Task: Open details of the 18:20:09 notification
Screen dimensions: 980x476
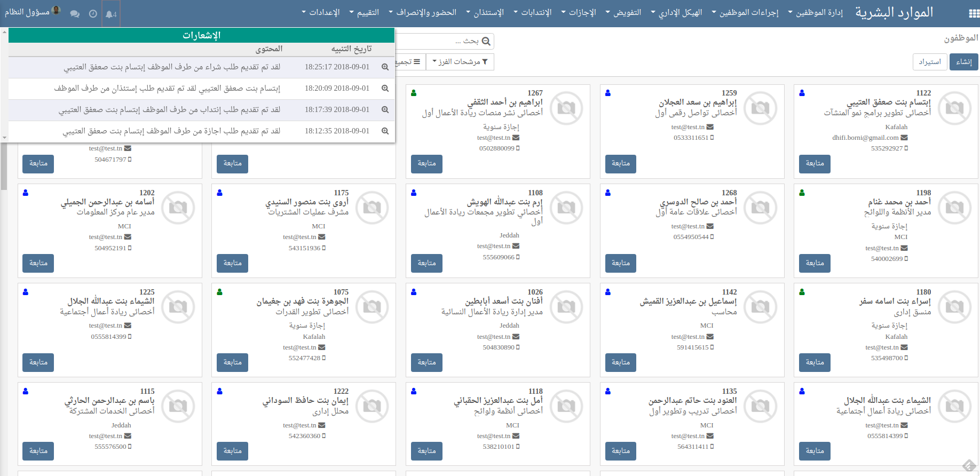Action: [x=385, y=89]
